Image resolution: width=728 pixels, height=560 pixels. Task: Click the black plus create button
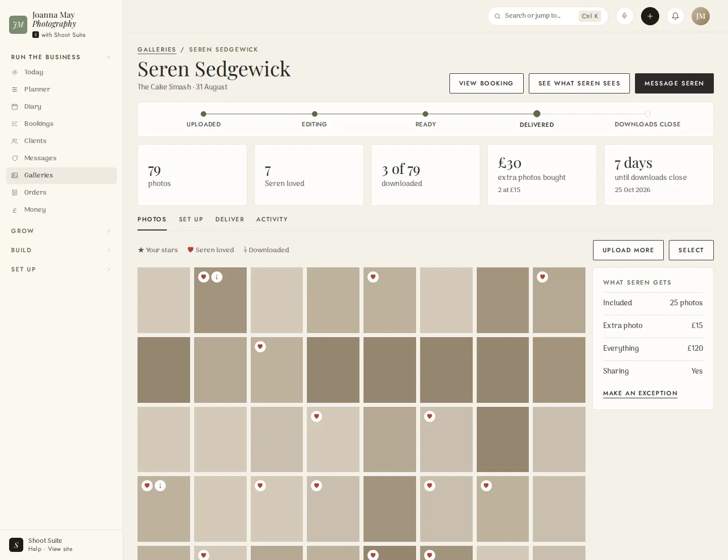pyautogui.click(x=650, y=16)
